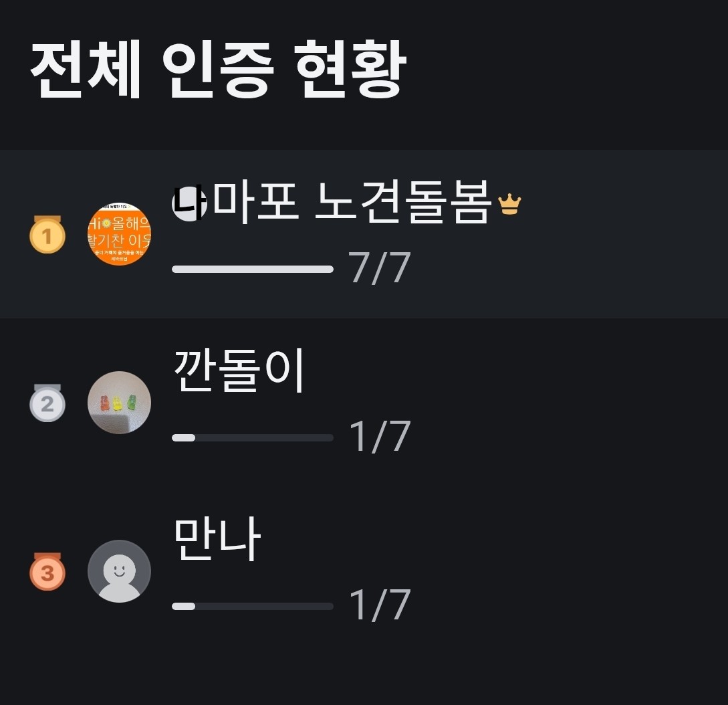Open 깐돌이's gummy bear profile picture
Screen dimensions: 728x705
119,403
